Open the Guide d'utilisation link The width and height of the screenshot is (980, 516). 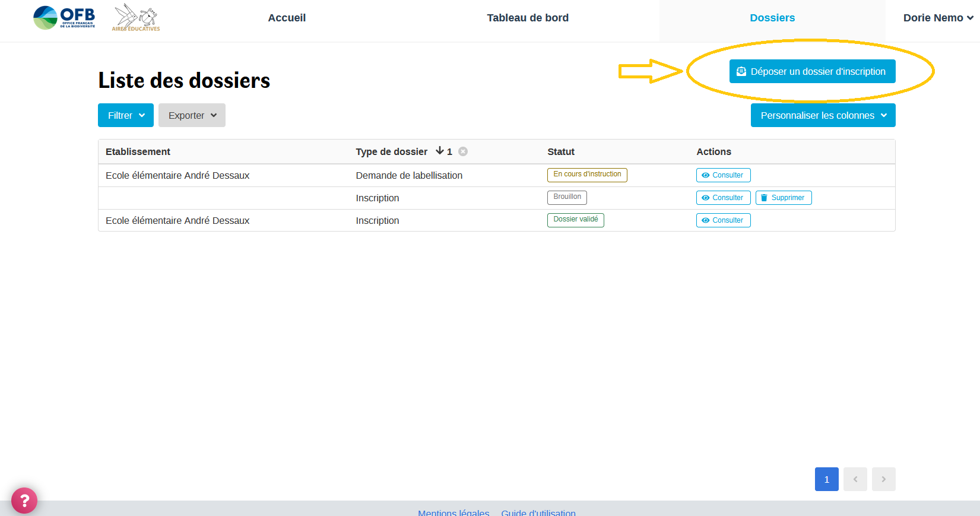[538, 512]
